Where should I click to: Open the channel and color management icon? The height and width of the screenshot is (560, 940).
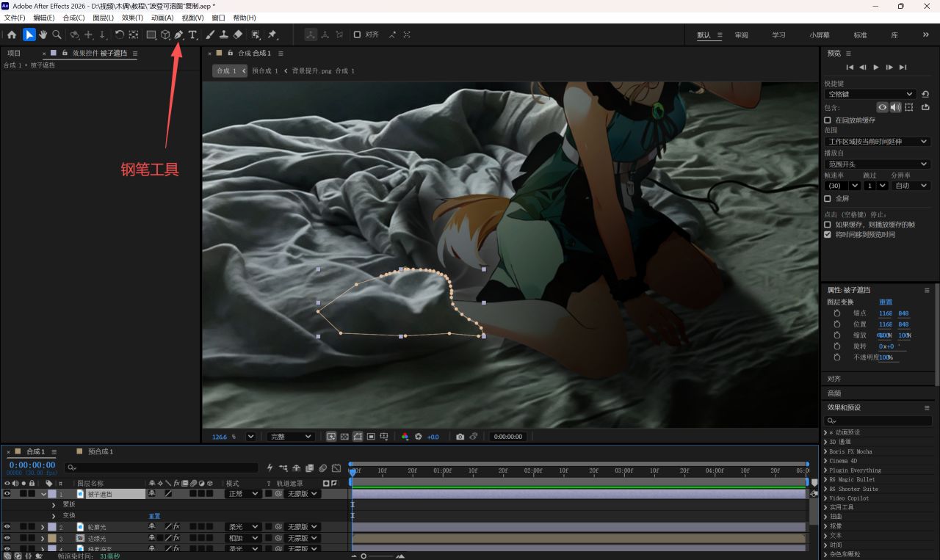[405, 437]
